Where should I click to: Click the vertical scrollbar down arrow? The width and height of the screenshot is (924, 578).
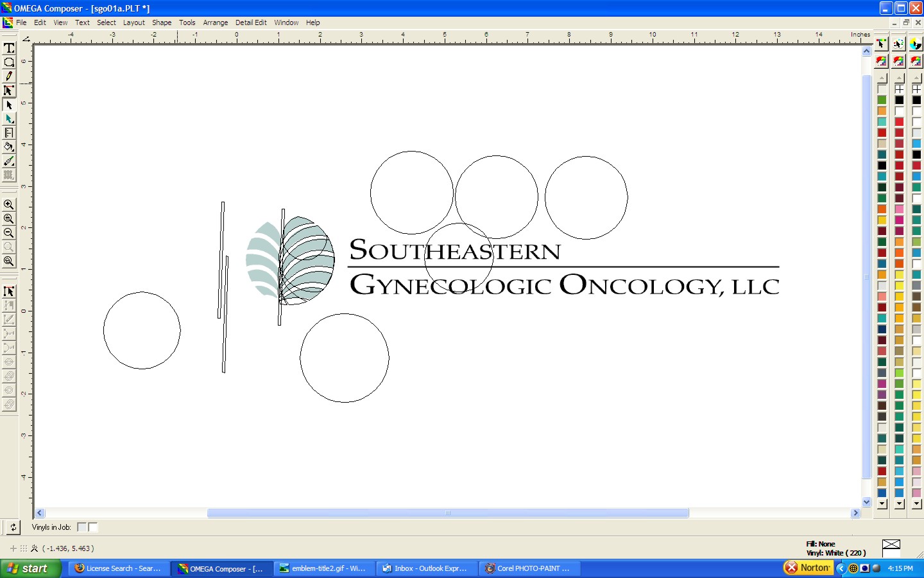click(867, 502)
